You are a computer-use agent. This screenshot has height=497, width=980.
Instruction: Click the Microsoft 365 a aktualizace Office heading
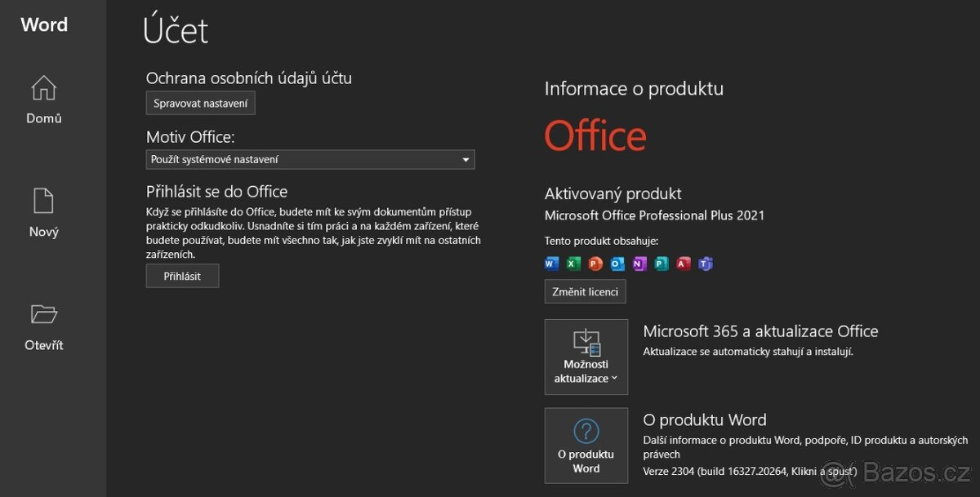(760, 331)
